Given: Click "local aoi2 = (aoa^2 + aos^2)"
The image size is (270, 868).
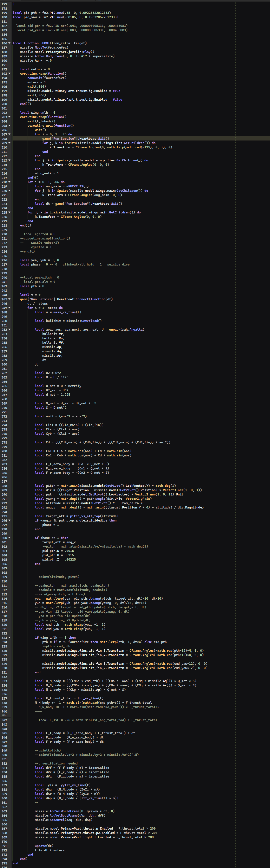Looking at the screenshot, I should [61, 417].
